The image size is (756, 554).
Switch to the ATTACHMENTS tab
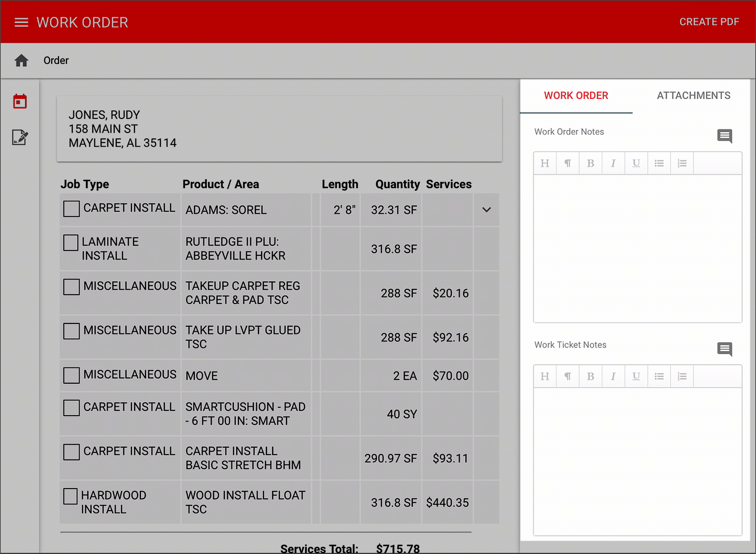click(x=693, y=95)
